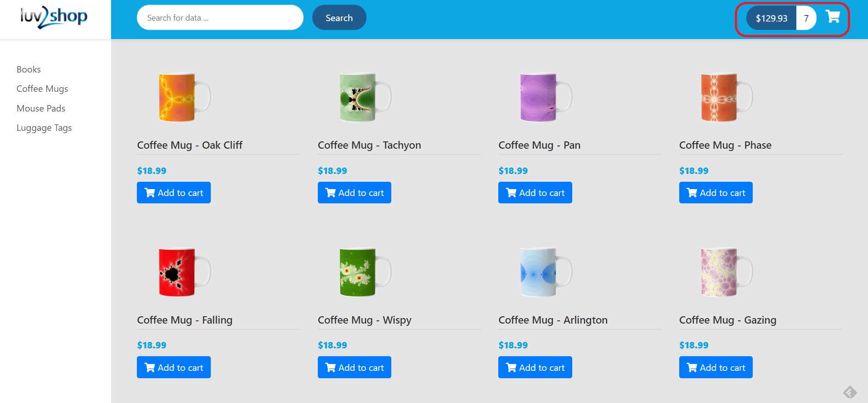Add Coffee Mug - Pan to cart
868x403 pixels.
[535, 193]
